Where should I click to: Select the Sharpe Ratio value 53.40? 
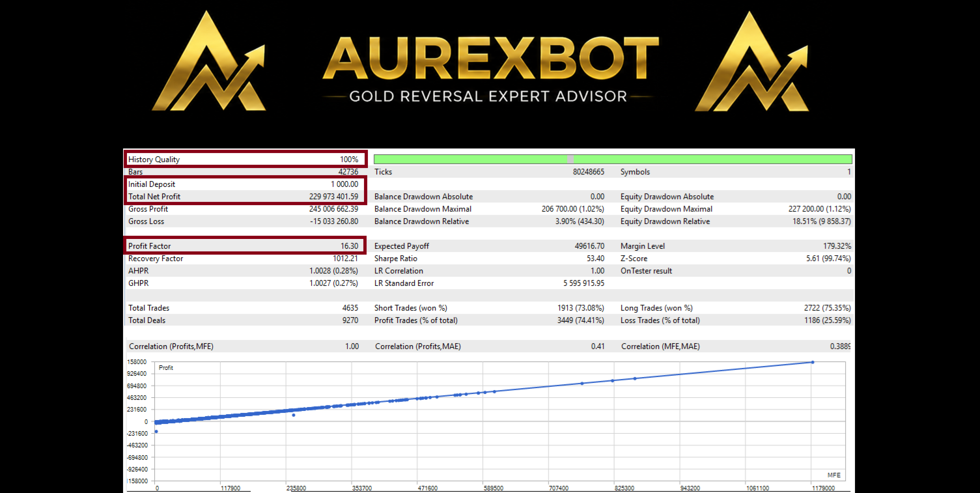pos(595,259)
